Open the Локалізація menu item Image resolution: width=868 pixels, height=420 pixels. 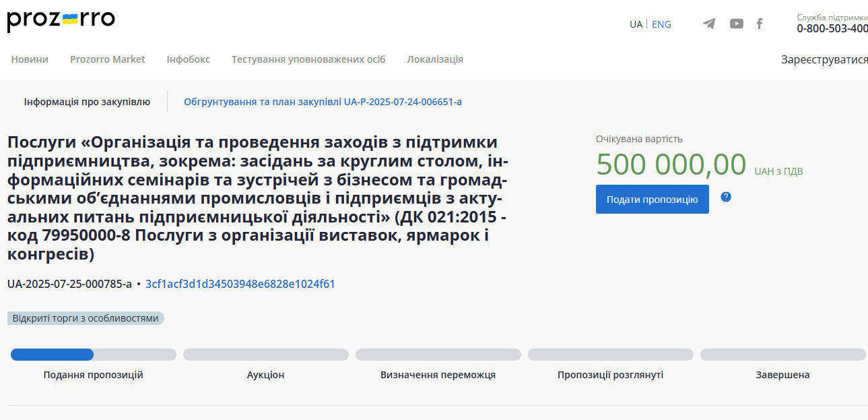click(435, 59)
